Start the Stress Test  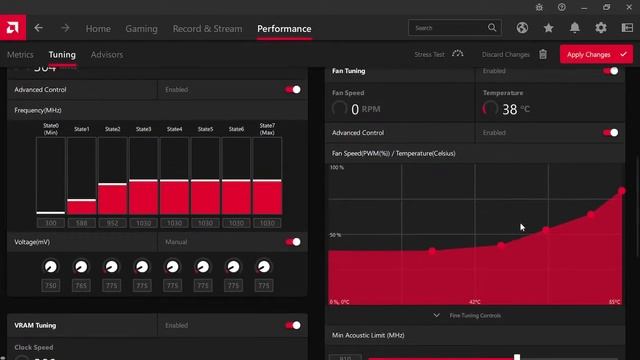click(x=429, y=54)
